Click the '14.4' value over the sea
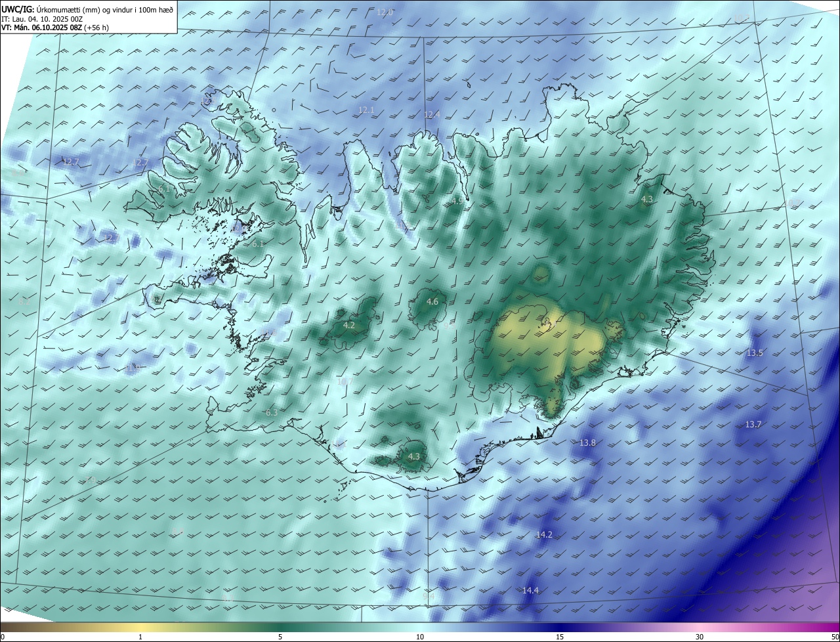 [530, 591]
